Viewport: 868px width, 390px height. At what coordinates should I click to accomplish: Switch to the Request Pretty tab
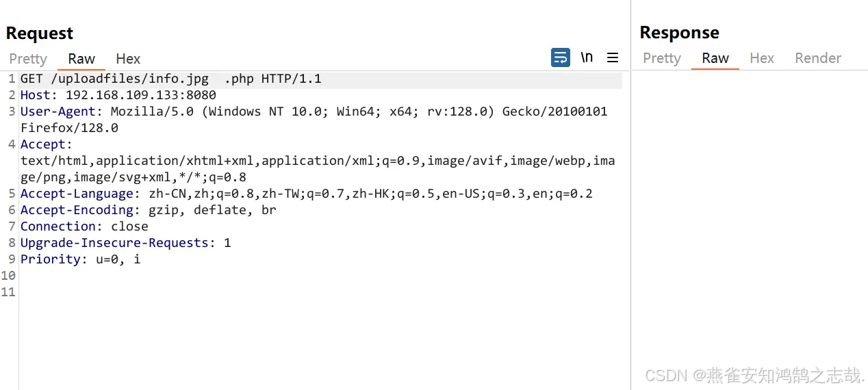pyautogui.click(x=28, y=59)
